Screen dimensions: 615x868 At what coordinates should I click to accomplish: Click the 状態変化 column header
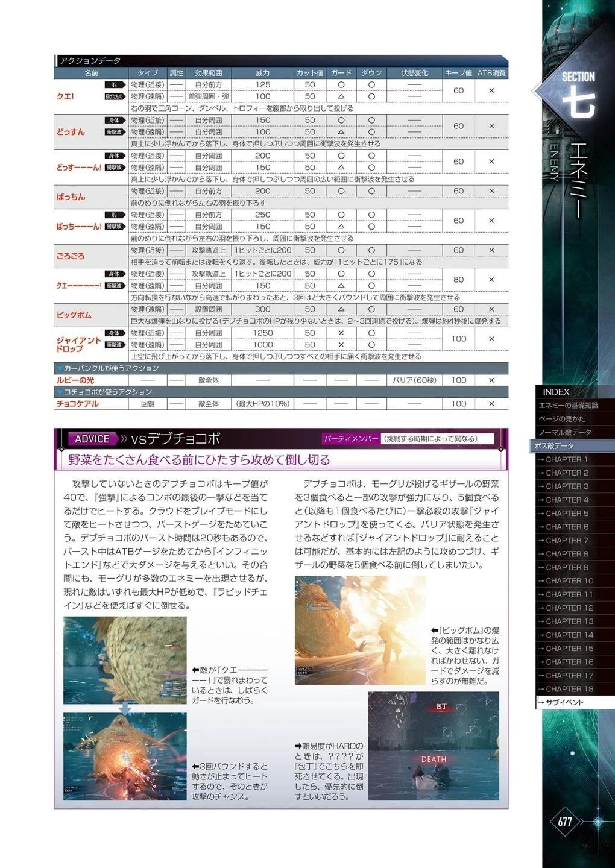[414, 73]
